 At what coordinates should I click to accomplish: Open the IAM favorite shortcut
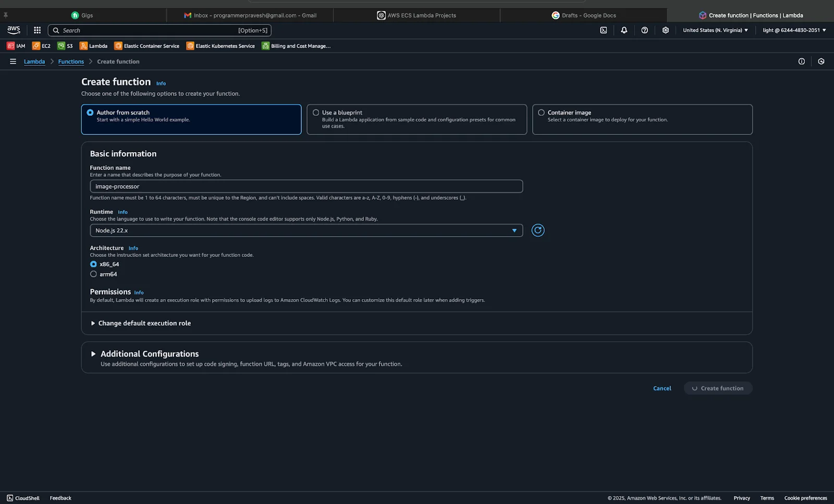click(x=16, y=46)
